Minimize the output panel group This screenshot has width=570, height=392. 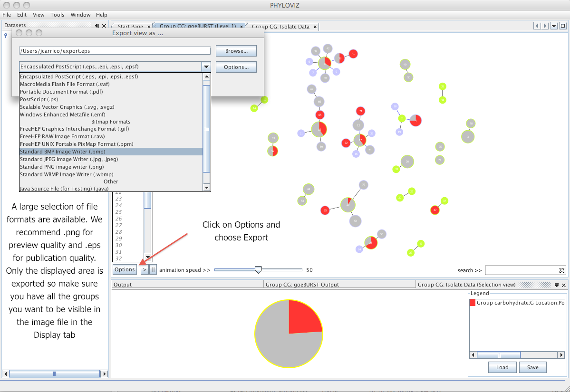(557, 285)
